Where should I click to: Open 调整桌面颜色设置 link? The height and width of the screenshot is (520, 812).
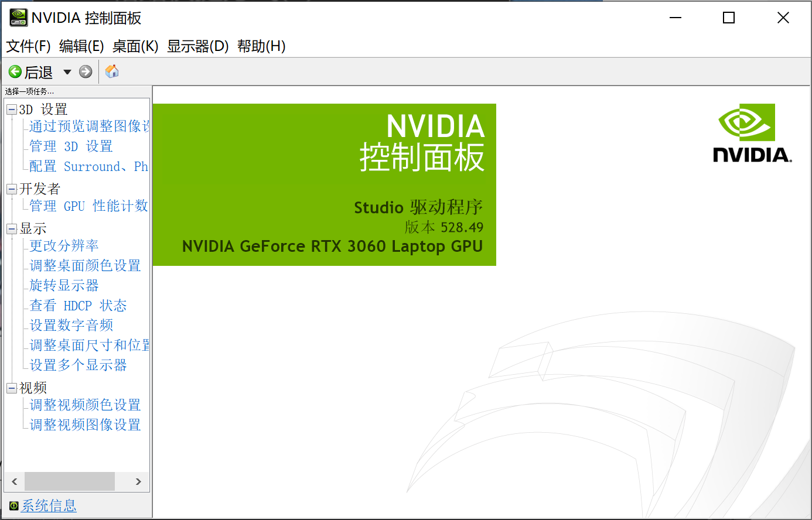84,265
